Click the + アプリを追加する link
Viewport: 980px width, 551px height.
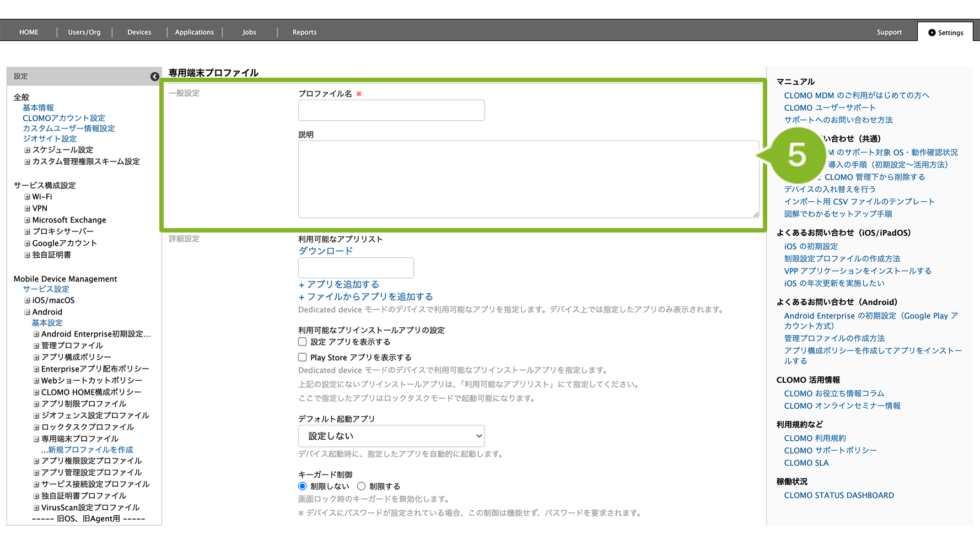click(338, 284)
